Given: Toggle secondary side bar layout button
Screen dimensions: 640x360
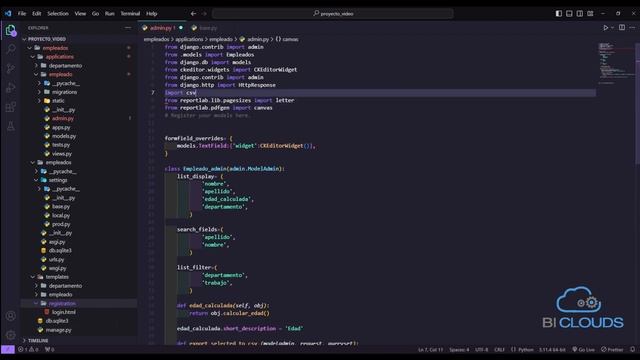Looking at the screenshot, I should pos(580,13).
